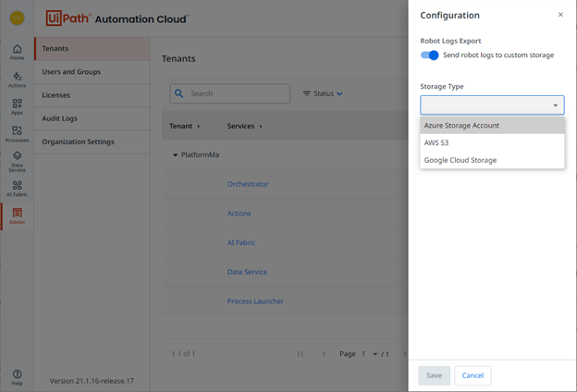The height and width of the screenshot is (392, 577).
Task: Collapse the PlatformMa tenant row
Action: 175,155
